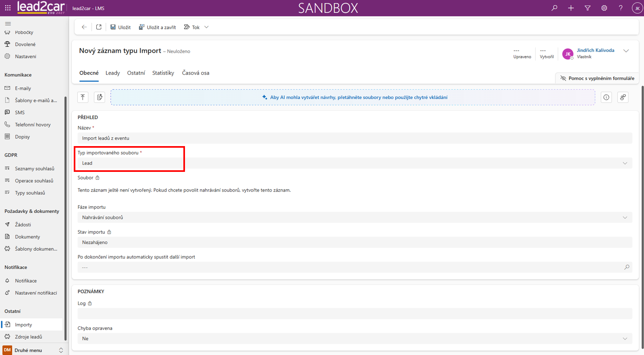
Task: Switch to the Leady tab
Action: [x=112, y=73]
